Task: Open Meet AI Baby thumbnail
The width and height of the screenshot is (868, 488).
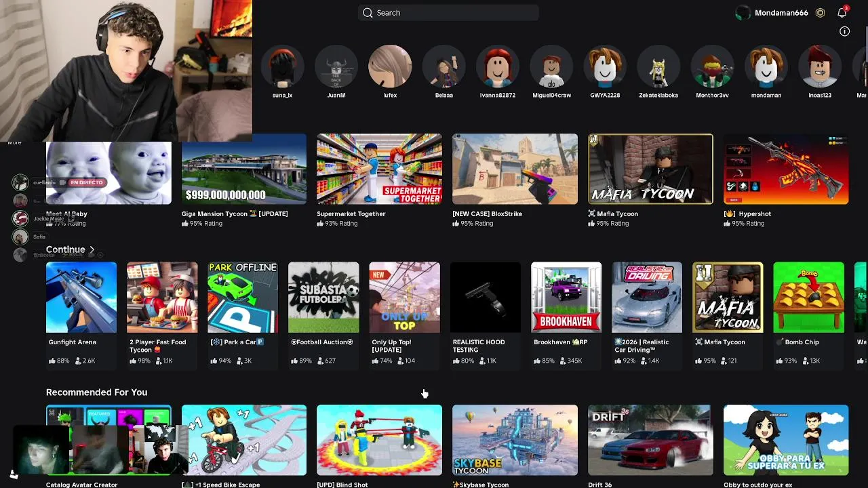Action: pos(108,173)
